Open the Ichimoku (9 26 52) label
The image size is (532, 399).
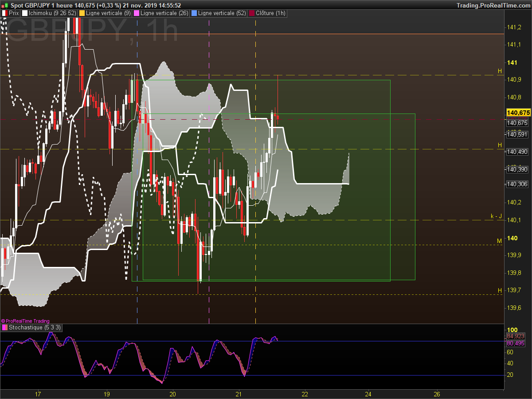click(52, 13)
